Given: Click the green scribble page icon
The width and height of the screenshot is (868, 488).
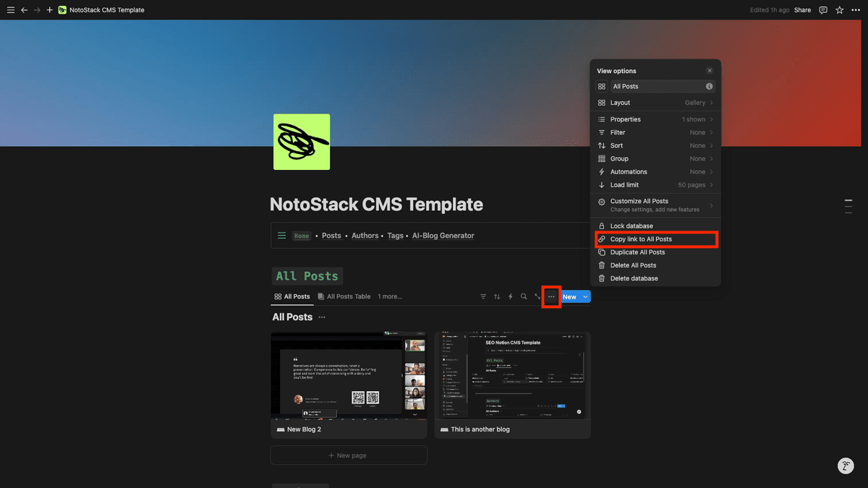Looking at the screenshot, I should [302, 142].
